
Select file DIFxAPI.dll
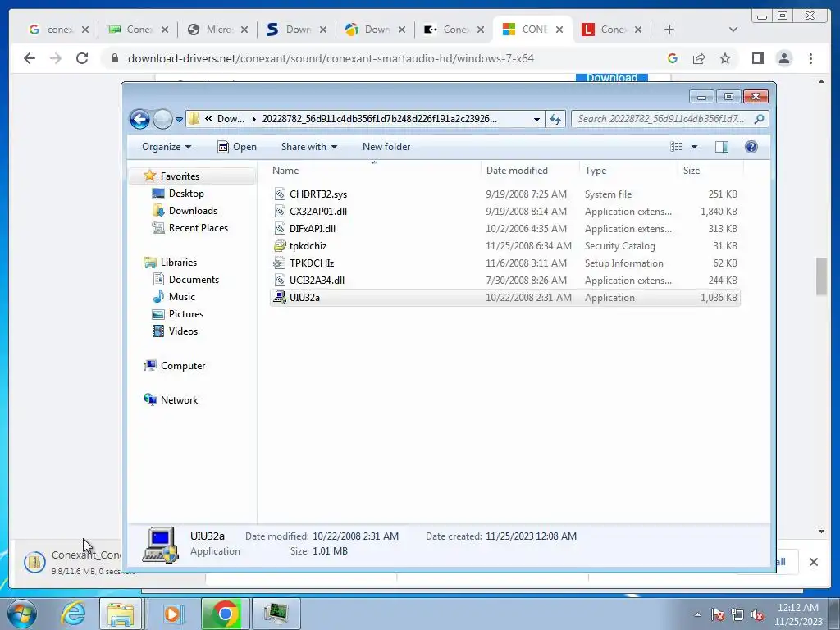[x=504, y=229]
